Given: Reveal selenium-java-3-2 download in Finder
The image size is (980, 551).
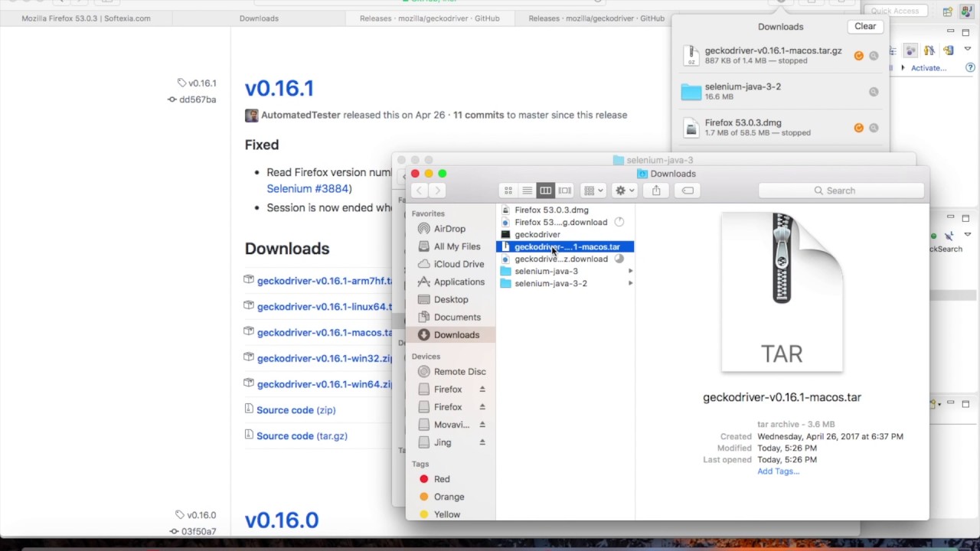Looking at the screenshot, I should (874, 92).
